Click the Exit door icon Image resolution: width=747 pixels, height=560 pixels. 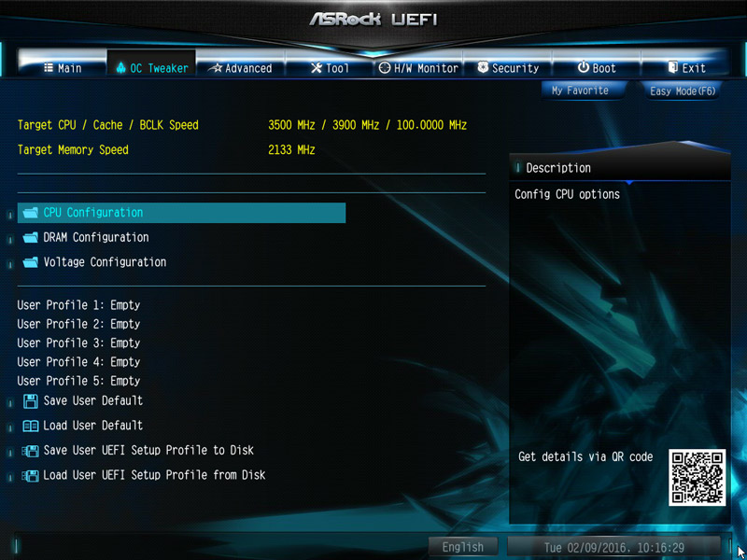672,67
